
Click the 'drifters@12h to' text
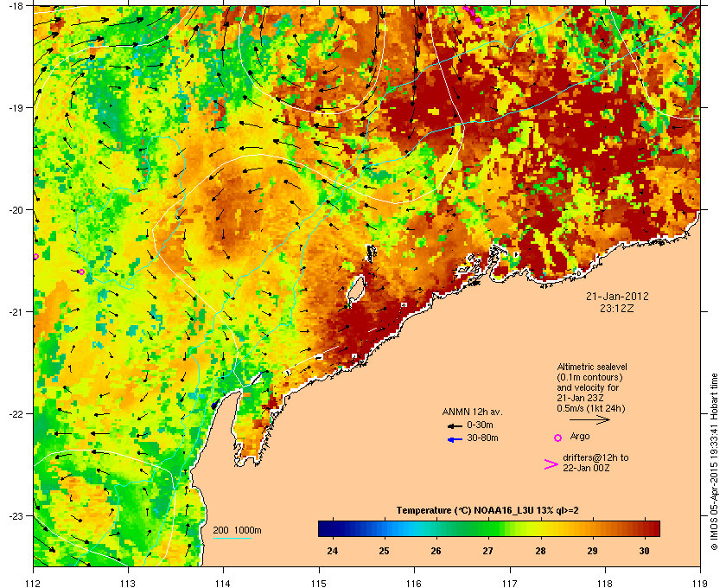tap(595, 457)
